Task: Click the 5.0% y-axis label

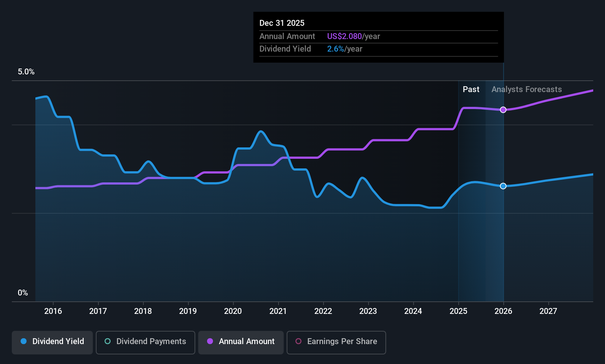Action: (26, 71)
